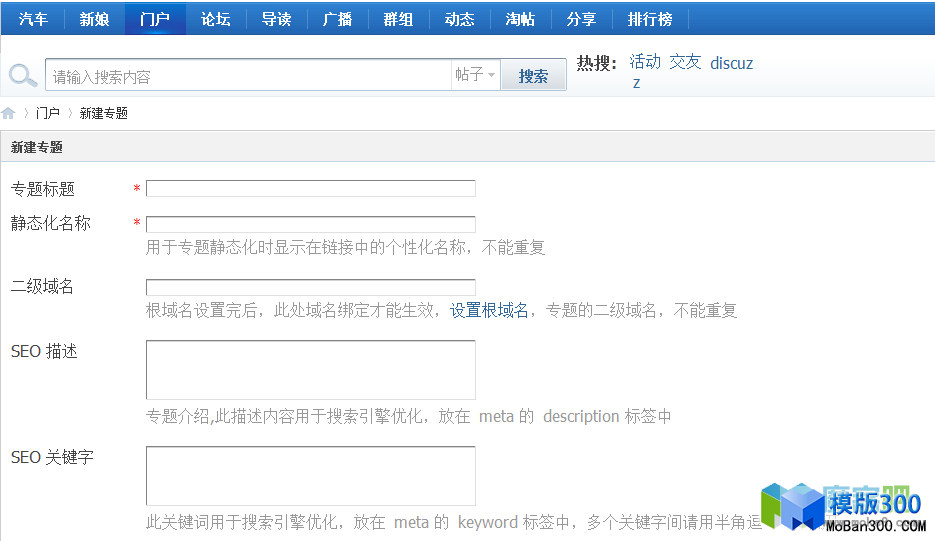Open the 帖子 search type dropdown
This screenshot has height=541, width=935.
pos(475,75)
